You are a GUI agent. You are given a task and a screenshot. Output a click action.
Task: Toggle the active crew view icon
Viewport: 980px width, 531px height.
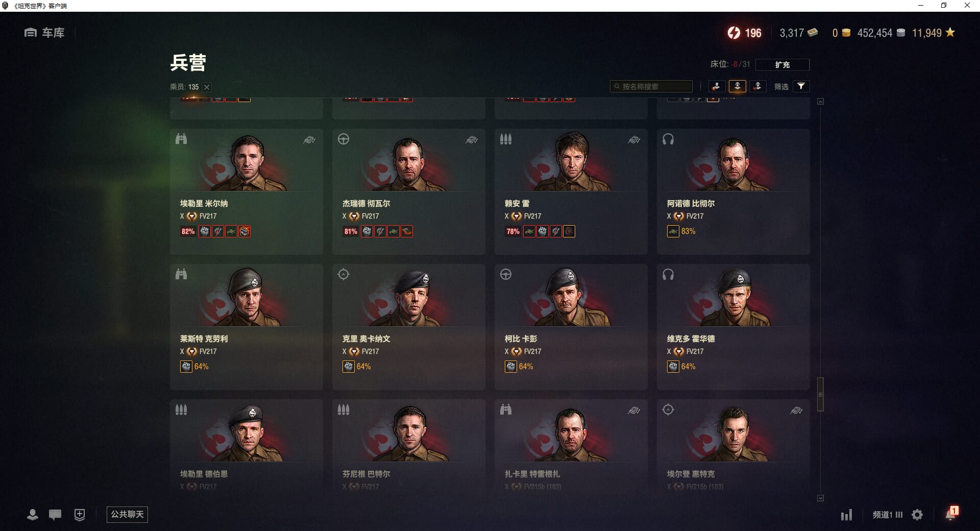tap(738, 86)
